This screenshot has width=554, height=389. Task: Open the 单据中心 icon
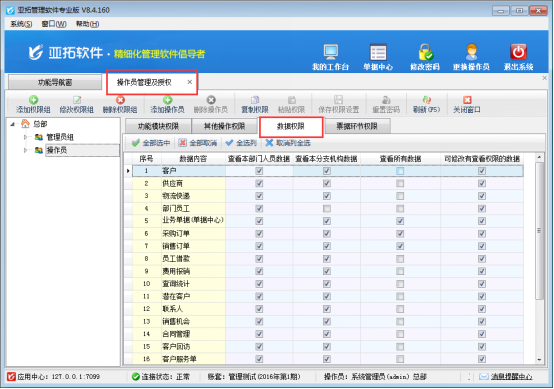378,52
